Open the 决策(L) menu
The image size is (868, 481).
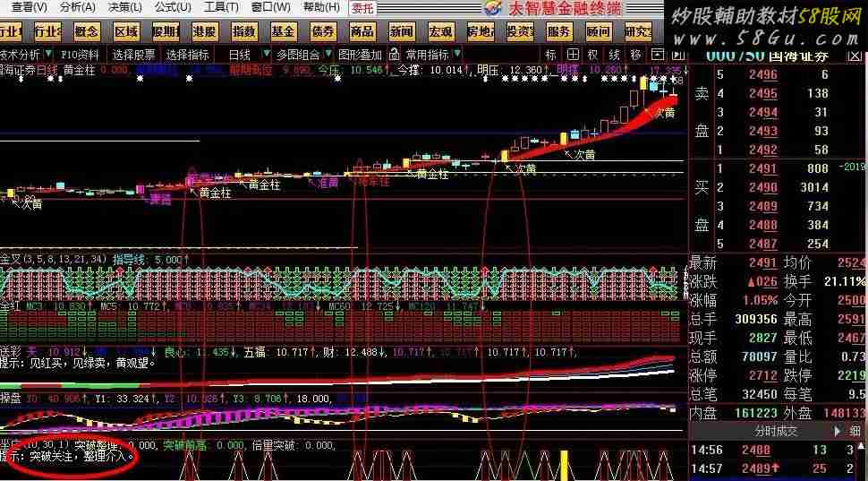pyautogui.click(x=124, y=7)
